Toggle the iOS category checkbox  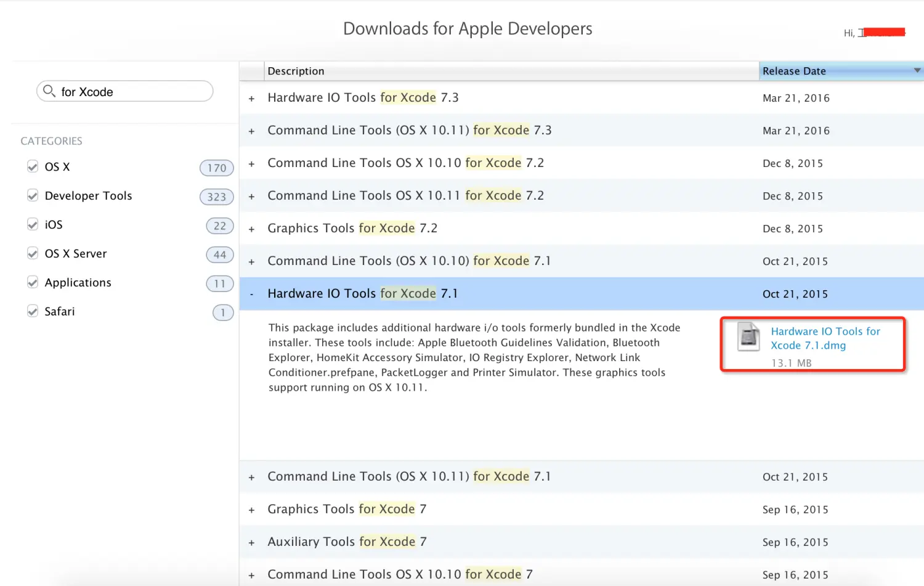pyautogui.click(x=33, y=224)
